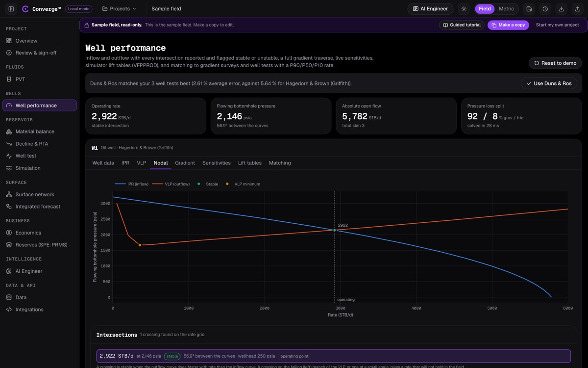Open Economics in the sidebar
Image resolution: width=588 pixels, height=368 pixels.
coord(39,233)
